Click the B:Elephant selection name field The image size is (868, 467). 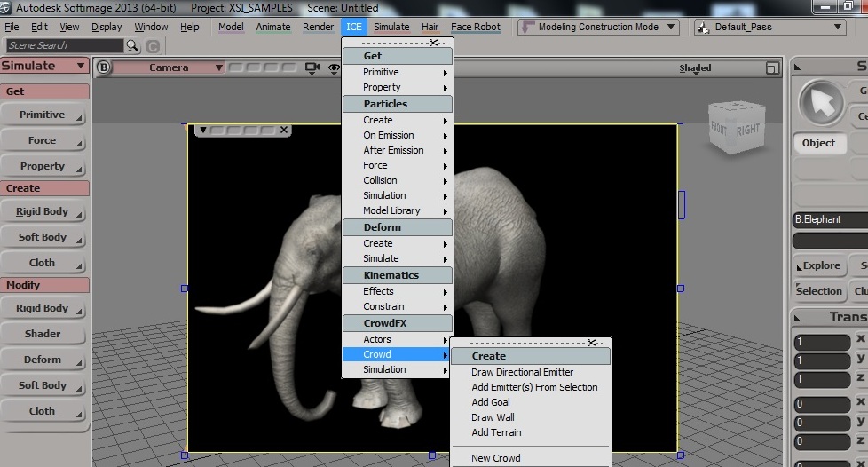(x=831, y=219)
